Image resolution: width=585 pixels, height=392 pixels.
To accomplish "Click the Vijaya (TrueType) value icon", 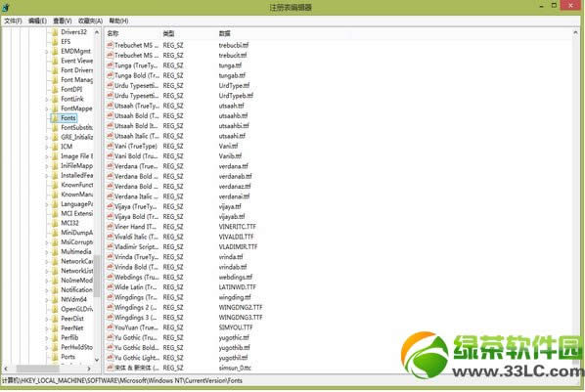I will coord(111,206).
